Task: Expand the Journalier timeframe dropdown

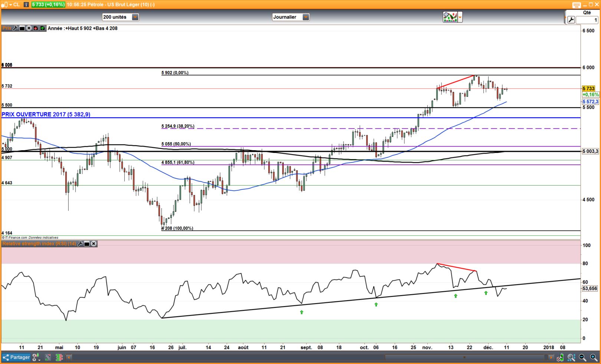Action: pyautogui.click(x=306, y=17)
